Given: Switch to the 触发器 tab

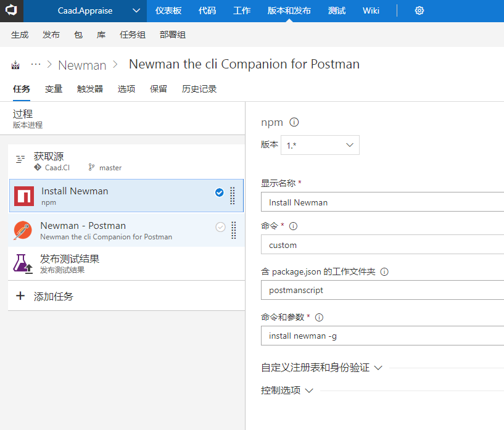Looking at the screenshot, I should click(x=90, y=89).
